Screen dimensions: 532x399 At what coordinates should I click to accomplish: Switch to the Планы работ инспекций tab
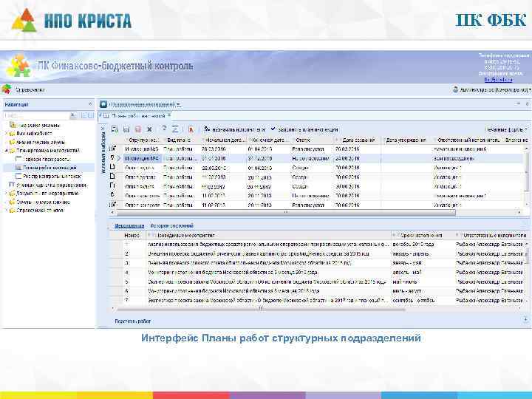[x=138, y=116]
